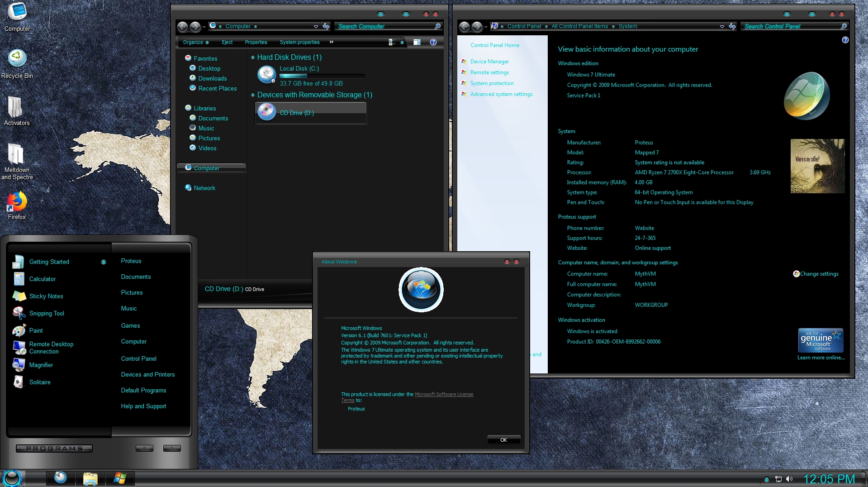Open the Computer desktop icon

17,17
